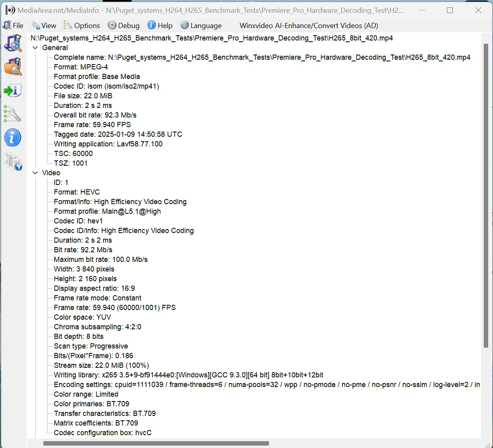
Task: Open the Options menu
Action: coord(82,25)
